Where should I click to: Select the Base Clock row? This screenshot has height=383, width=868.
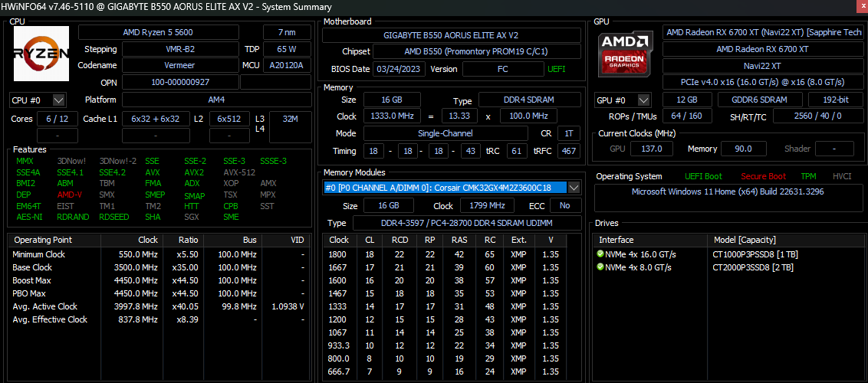pos(159,267)
